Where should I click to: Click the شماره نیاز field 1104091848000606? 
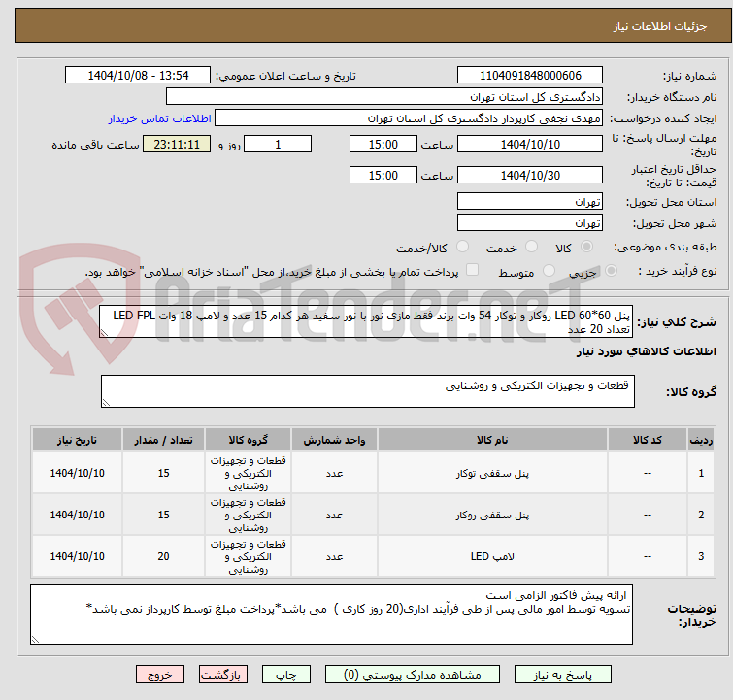point(530,75)
